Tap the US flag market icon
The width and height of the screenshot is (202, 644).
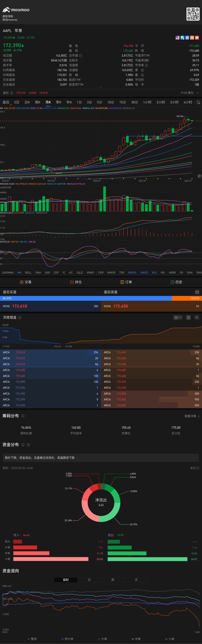(x=178, y=38)
